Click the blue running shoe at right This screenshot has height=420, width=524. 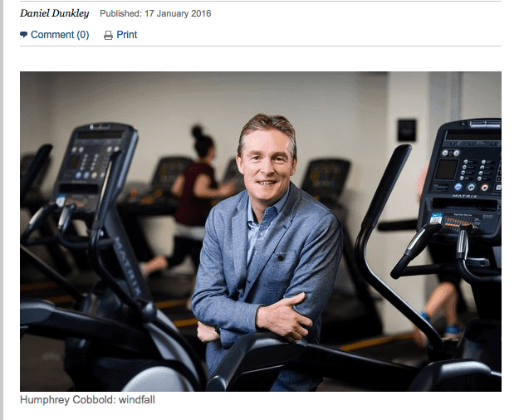point(452,330)
